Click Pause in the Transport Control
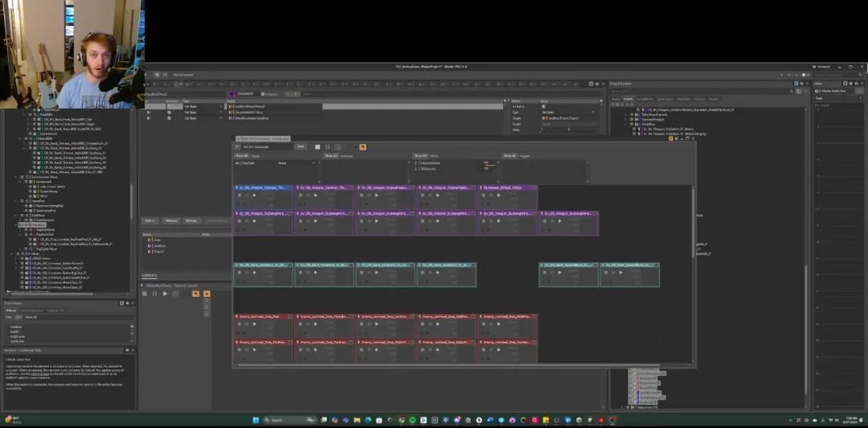This screenshot has height=428, width=868. click(x=154, y=294)
